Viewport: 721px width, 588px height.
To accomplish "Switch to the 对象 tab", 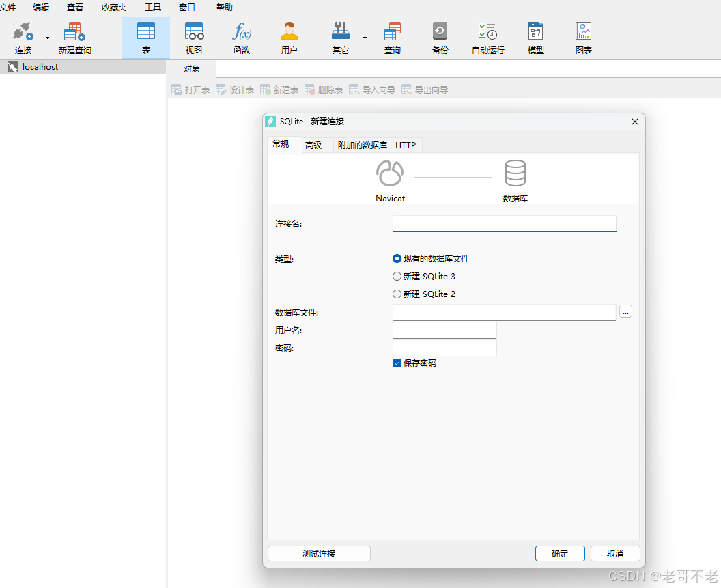I will [x=192, y=69].
